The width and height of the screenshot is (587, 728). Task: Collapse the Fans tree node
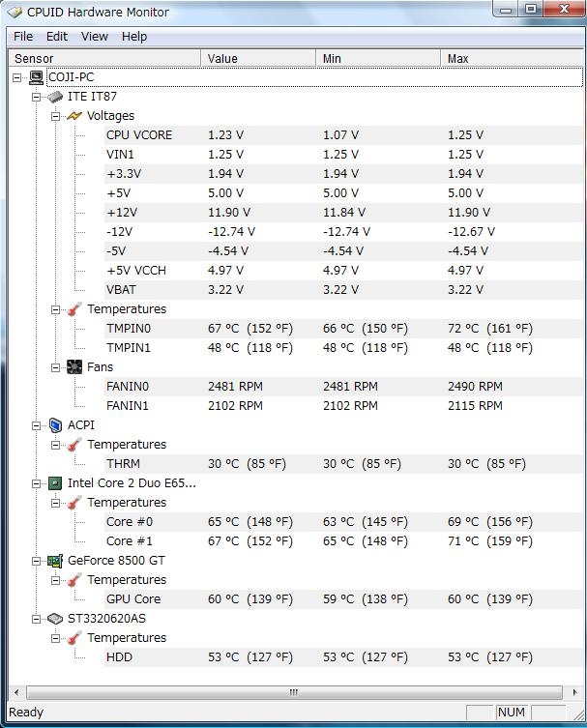(x=56, y=367)
